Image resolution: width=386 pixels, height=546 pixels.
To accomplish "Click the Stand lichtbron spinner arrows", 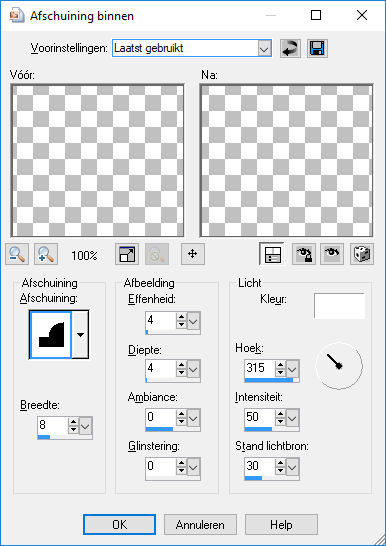I will [x=281, y=467].
